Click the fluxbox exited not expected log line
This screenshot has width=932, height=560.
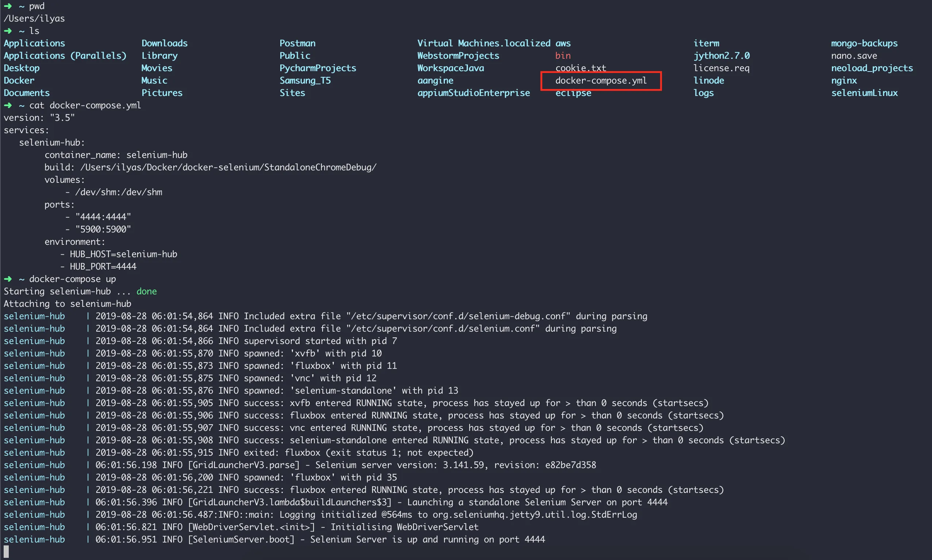(x=284, y=452)
